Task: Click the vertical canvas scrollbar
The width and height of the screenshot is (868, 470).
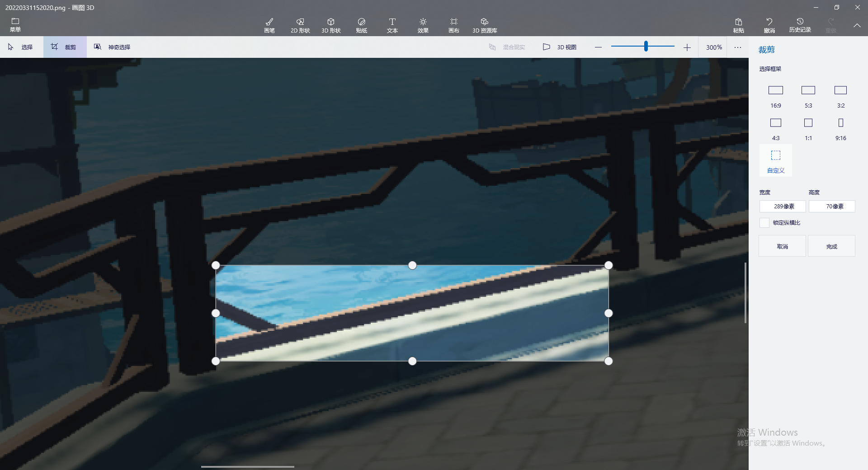Action: (745, 293)
